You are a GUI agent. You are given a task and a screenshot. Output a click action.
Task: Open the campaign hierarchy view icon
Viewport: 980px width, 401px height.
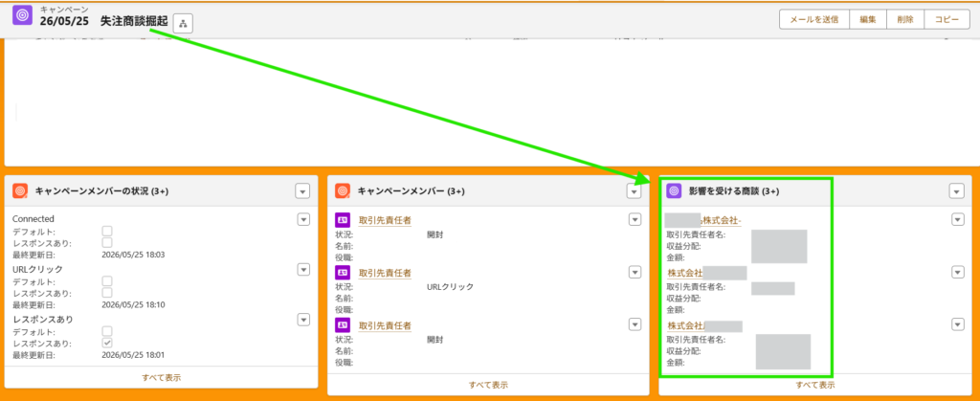183,23
